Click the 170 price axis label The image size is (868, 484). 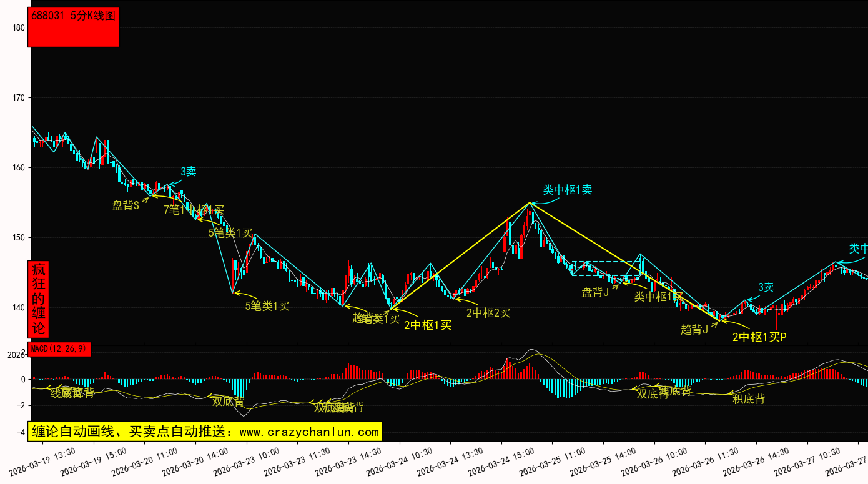18,98
